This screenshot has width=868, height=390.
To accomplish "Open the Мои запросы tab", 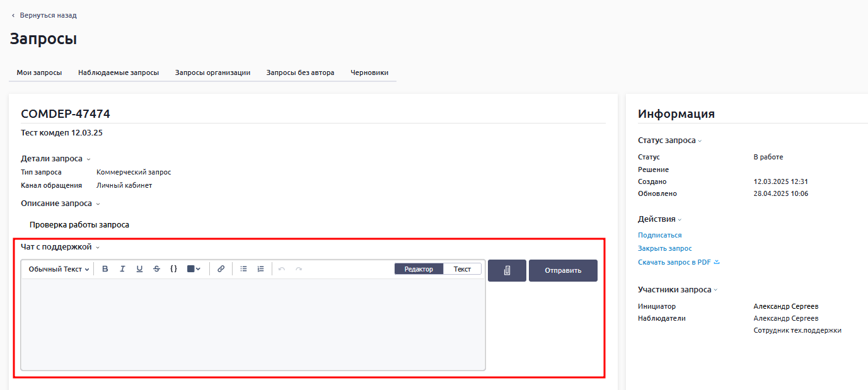I will coord(39,72).
